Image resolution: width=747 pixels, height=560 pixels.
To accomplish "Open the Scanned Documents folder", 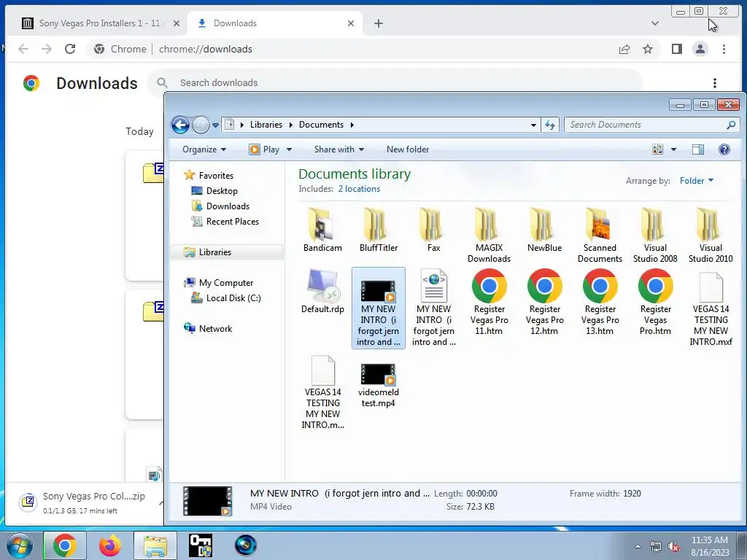I will (x=600, y=236).
